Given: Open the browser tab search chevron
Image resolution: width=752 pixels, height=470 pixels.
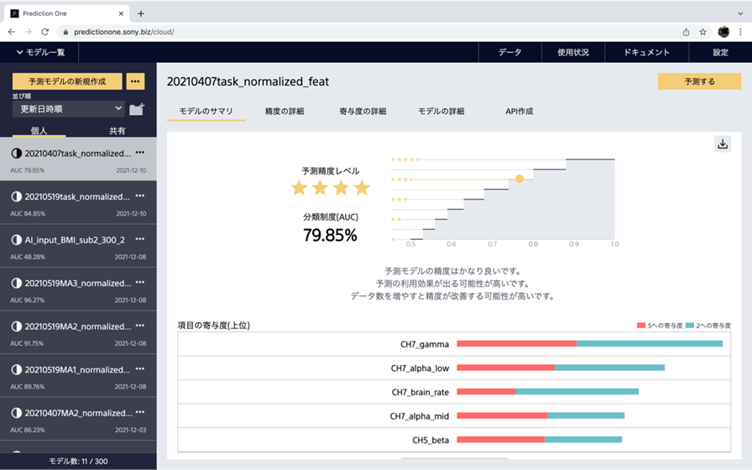Looking at the screenshot, I should point(740,13).
